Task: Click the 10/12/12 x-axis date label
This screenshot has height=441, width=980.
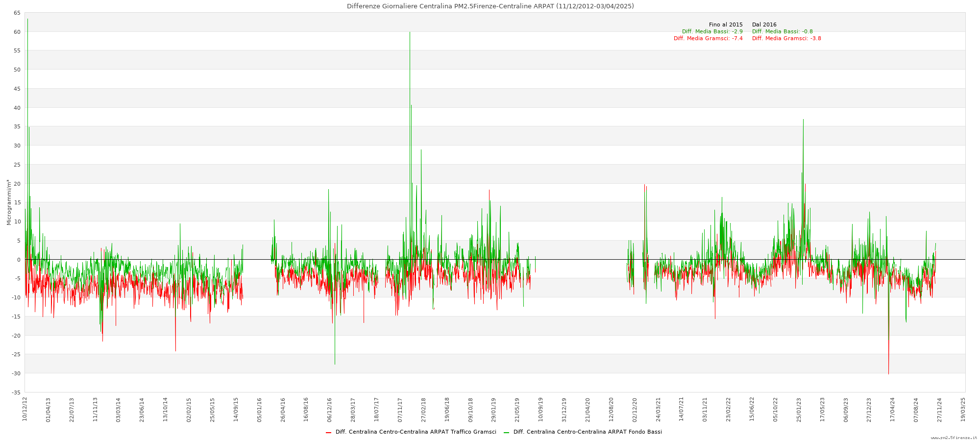Action: tap(24, 409)
